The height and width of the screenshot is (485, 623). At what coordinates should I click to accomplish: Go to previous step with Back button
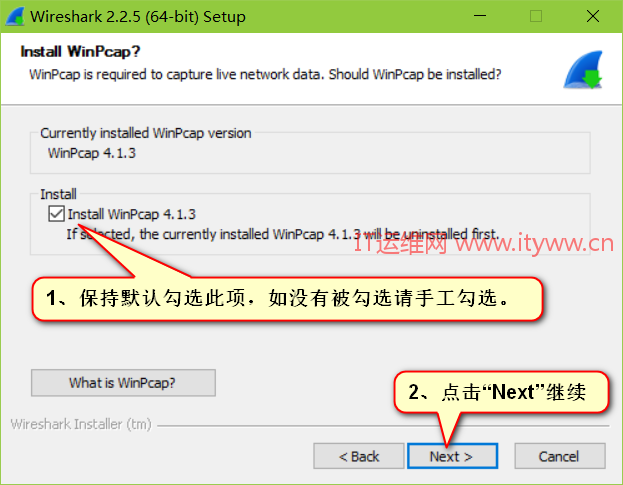358,456
